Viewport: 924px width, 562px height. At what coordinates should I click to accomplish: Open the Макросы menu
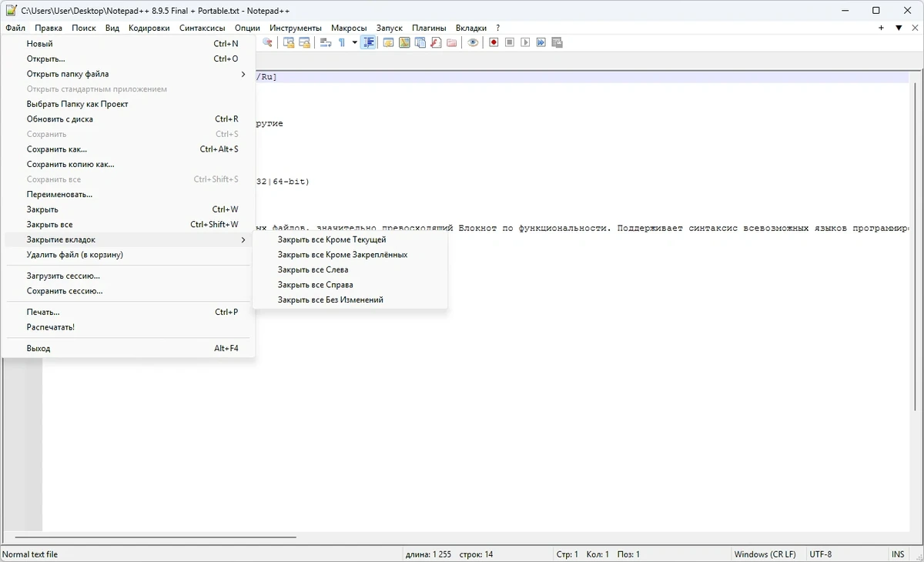[x=349, y=28]
